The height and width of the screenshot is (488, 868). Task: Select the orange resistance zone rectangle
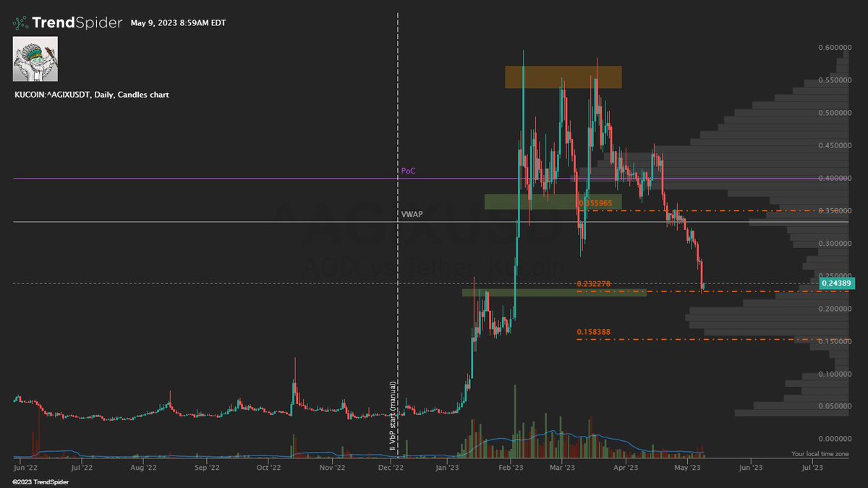pos(563,77)
